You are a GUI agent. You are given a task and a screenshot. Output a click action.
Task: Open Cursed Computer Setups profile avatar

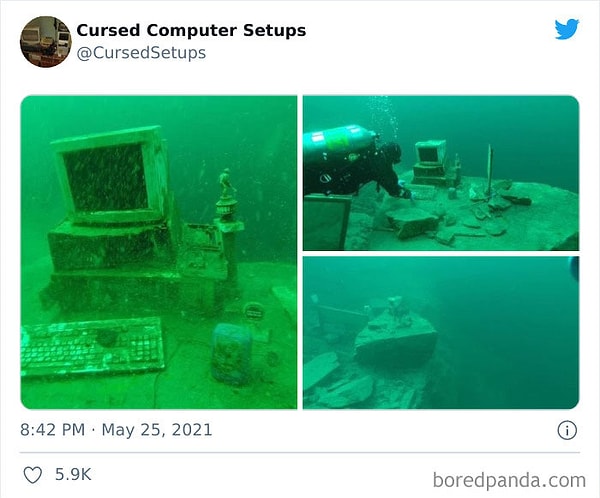[46, 42]
